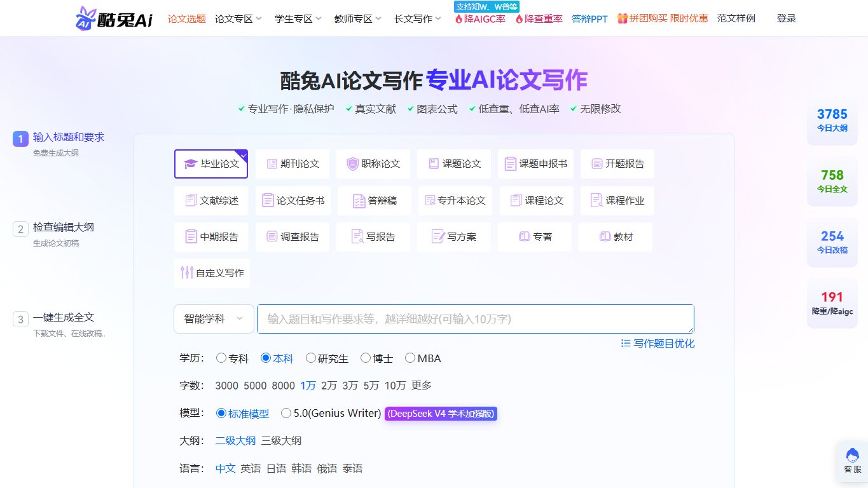
Task: Click the 开题报告 icon
Action: (x=597, y=164)
